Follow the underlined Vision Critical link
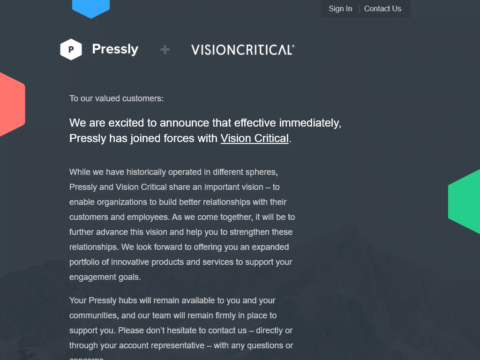The width and height of the screenshot is (480, 360). coord(255,138)
